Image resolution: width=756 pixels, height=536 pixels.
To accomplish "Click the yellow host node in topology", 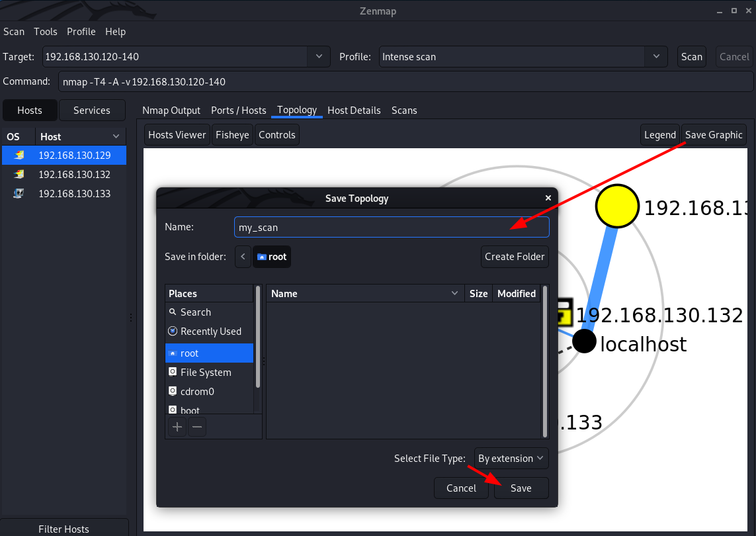I will [617, 206].
